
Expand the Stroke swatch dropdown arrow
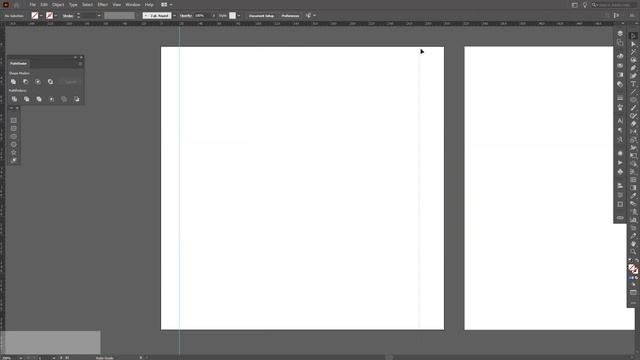point(56,16)
